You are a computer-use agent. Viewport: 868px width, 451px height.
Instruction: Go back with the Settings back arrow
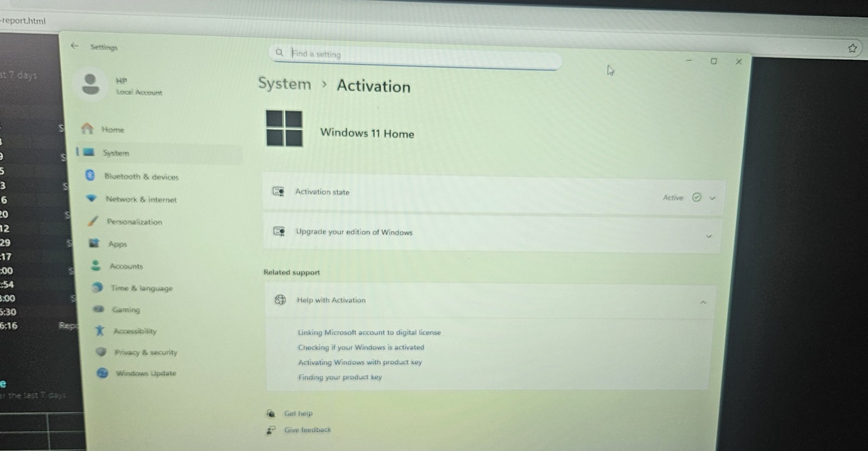[74, 46]
